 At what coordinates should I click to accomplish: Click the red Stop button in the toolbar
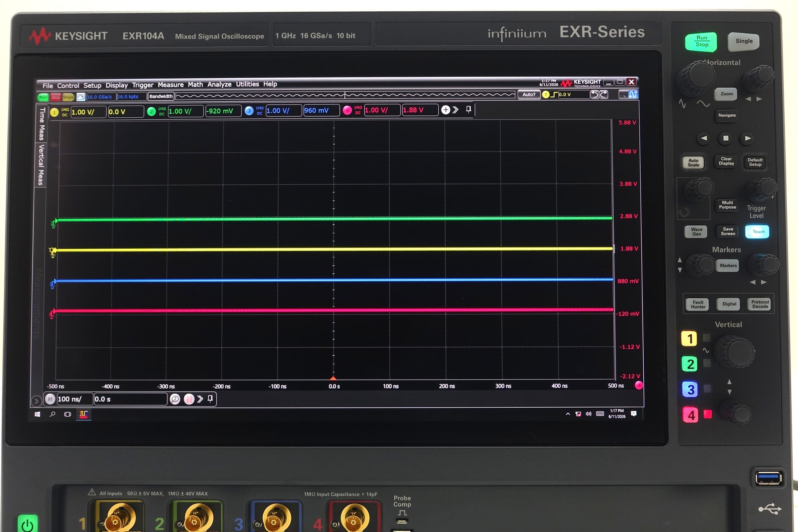55,97
